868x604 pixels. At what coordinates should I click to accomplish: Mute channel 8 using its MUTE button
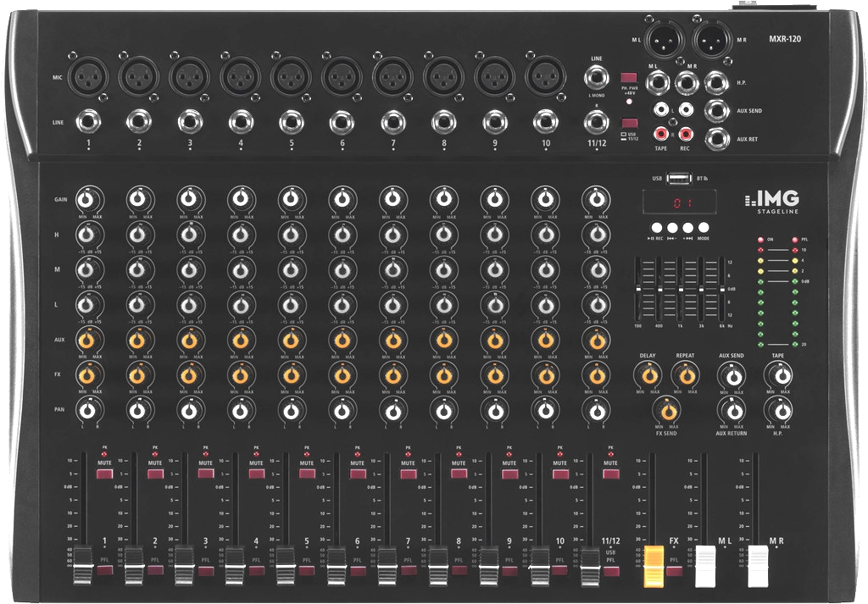459,474
